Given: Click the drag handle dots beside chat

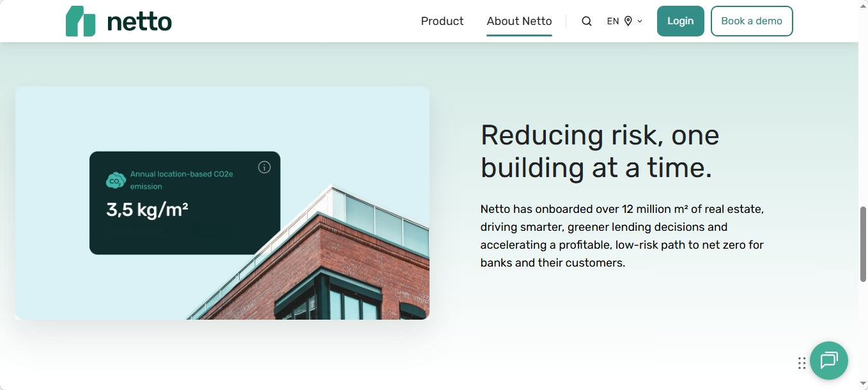Looking at the screenshot, I should 802,363.
